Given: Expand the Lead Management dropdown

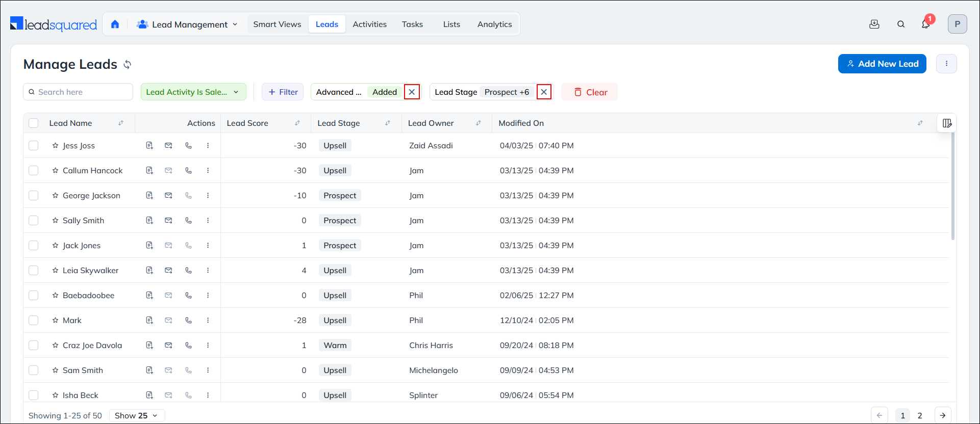Looking at the screenshot, I should point(187,24).
